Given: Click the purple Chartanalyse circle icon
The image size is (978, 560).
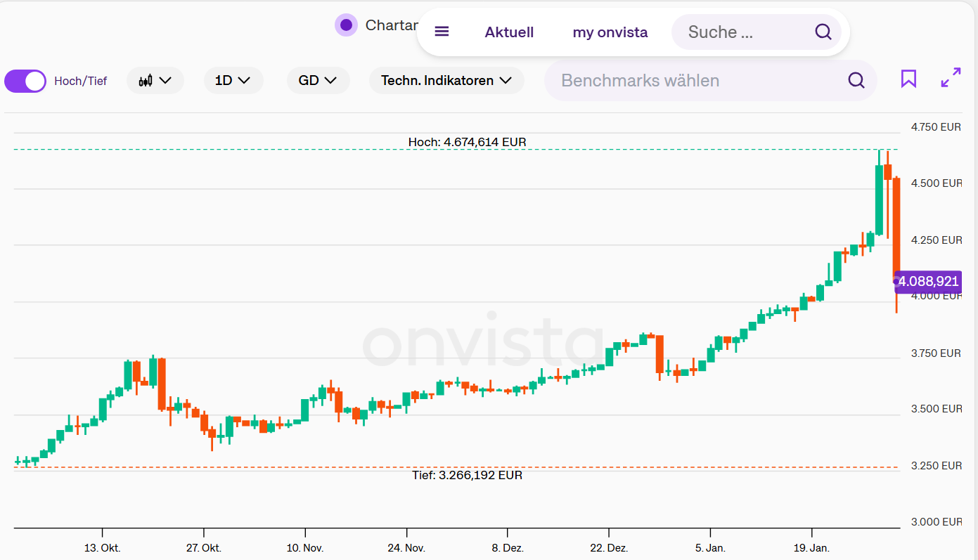Looking at the screenshot, I should (346, 25).
